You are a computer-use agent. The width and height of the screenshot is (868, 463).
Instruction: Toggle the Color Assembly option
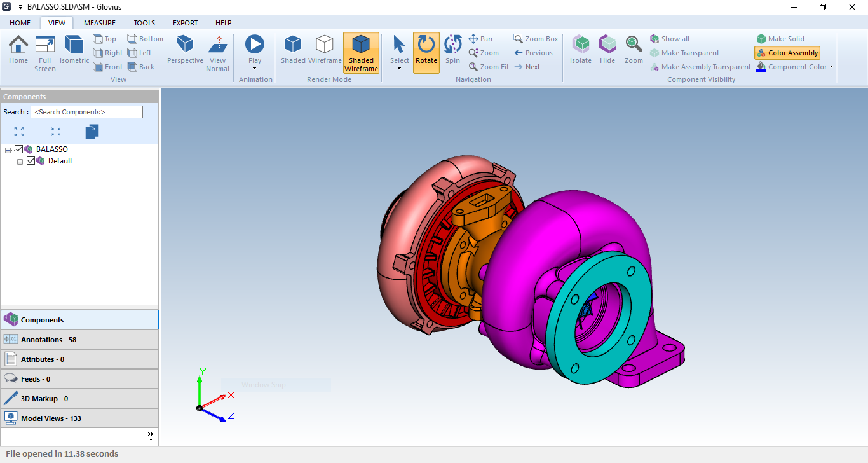787,53
